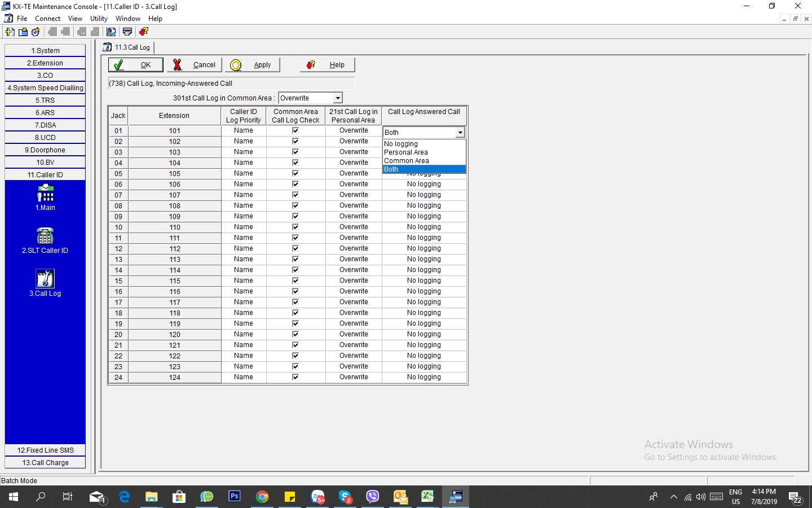
Task: Open the 1.System sidebar section
Action: pos(45,50)
